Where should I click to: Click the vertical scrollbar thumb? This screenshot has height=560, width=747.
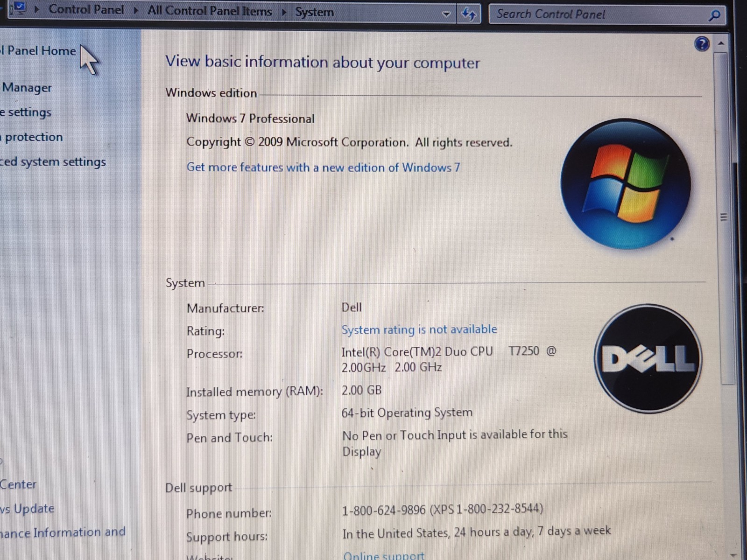point(723,217)
